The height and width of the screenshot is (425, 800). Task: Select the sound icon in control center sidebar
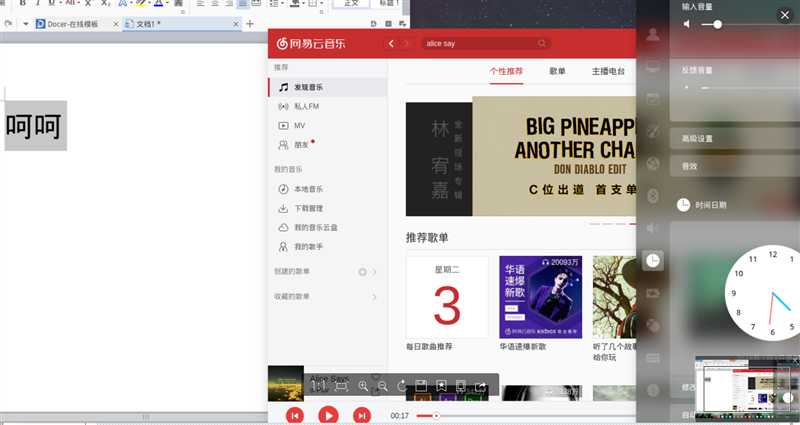[x=653, y=228]
